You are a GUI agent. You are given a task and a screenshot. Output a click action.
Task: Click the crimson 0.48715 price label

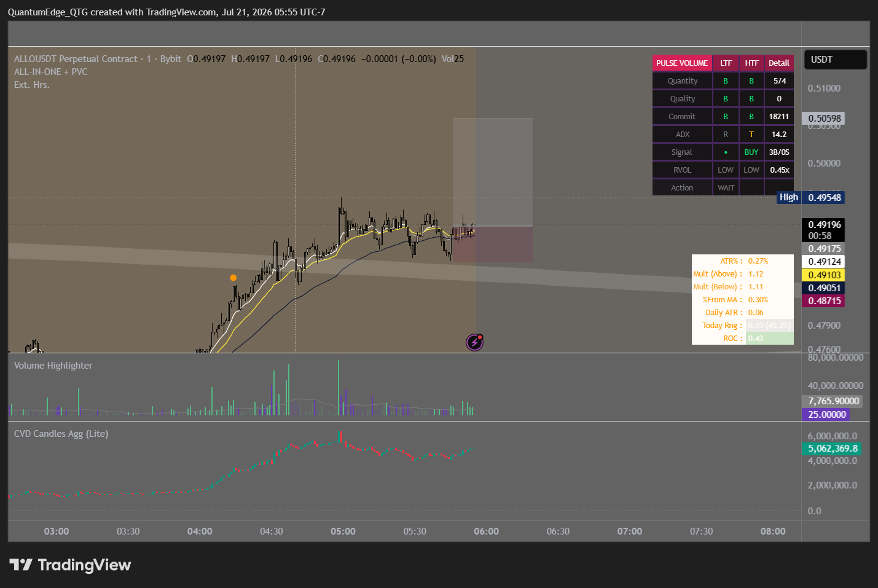click(824, 301)
